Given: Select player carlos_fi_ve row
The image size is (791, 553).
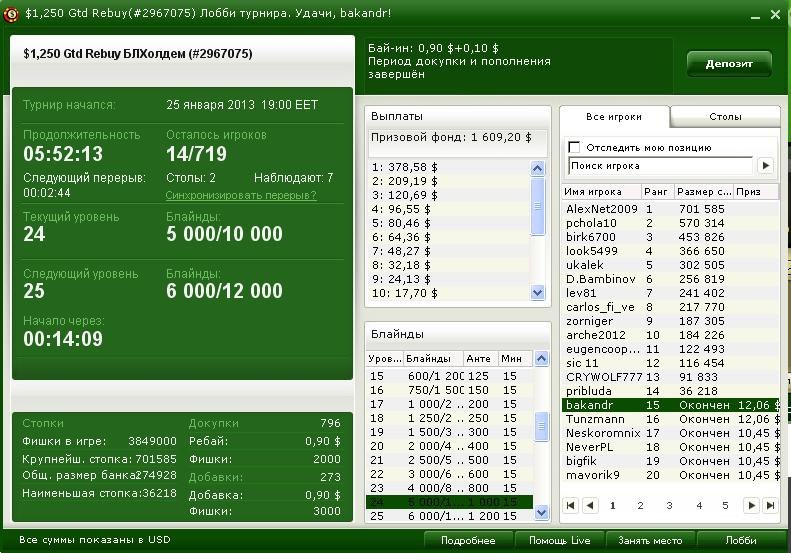Looking at the screenshot, I should (x=670, y=307).
